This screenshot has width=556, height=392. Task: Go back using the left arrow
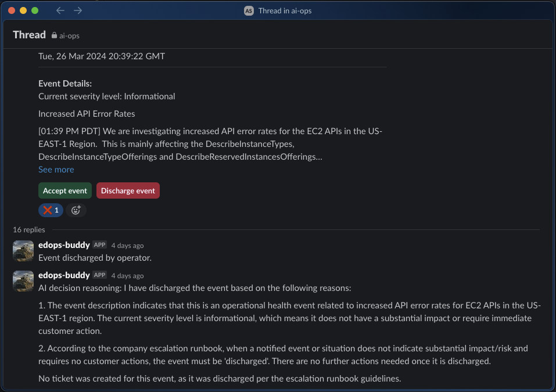tap(60, 10)
